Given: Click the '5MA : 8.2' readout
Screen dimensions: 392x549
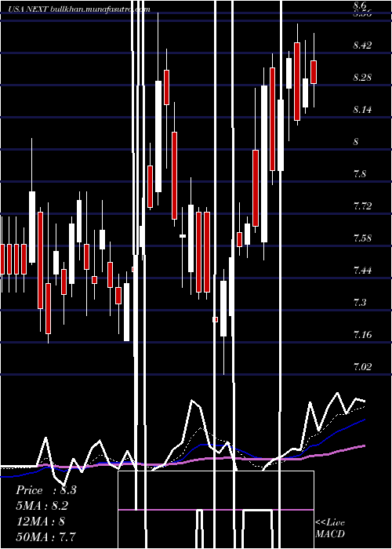Looking at the screenshot, I should (x=42, y=506).
